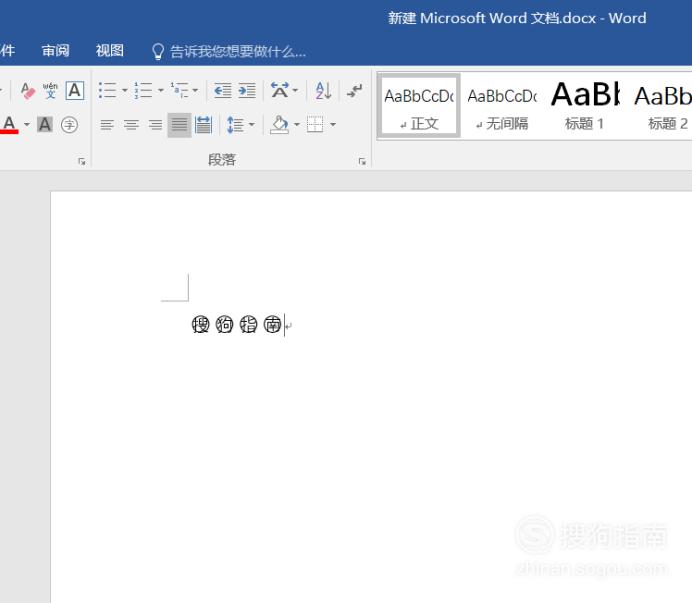Click the Shading paint bucket icon
The height and width of the screenshot is (603, 692).
click(279, 125)
